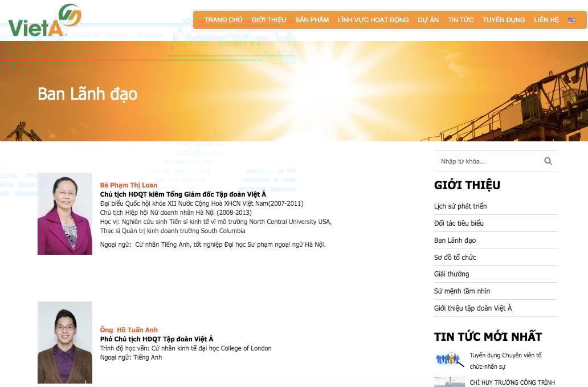Open Đối tác tiêu biểu sidebar link

[x=459, y=223]
